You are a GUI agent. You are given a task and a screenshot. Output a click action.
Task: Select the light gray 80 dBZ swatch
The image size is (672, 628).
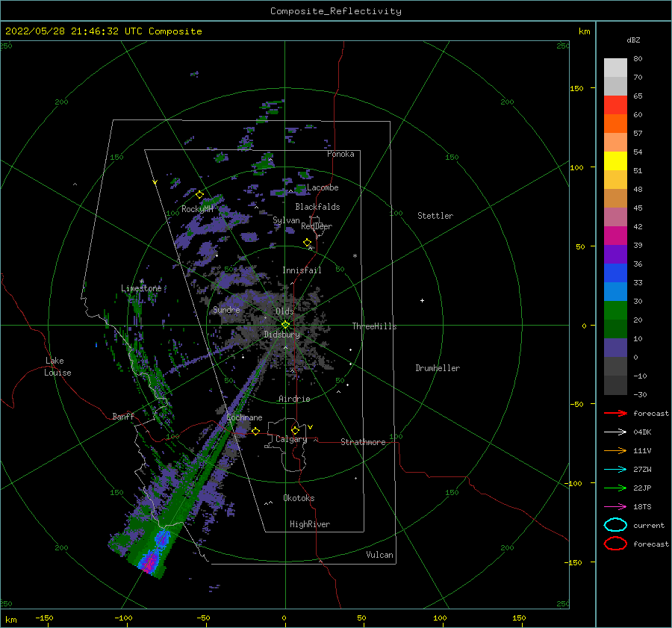tap(615, 68)
